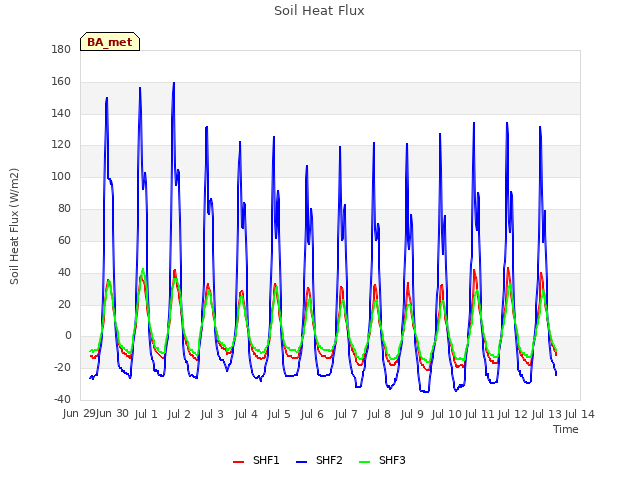Click the x-axis date label 'Jul 6'

(x=312, y=414)
